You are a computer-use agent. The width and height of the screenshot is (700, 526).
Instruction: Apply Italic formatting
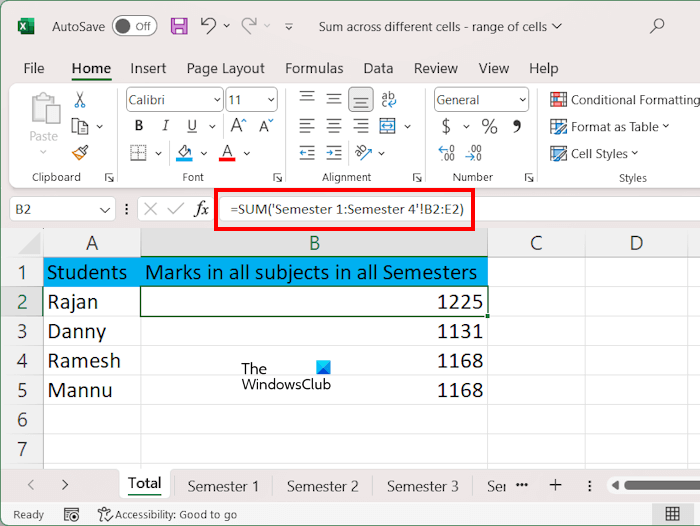click(166, 126)
